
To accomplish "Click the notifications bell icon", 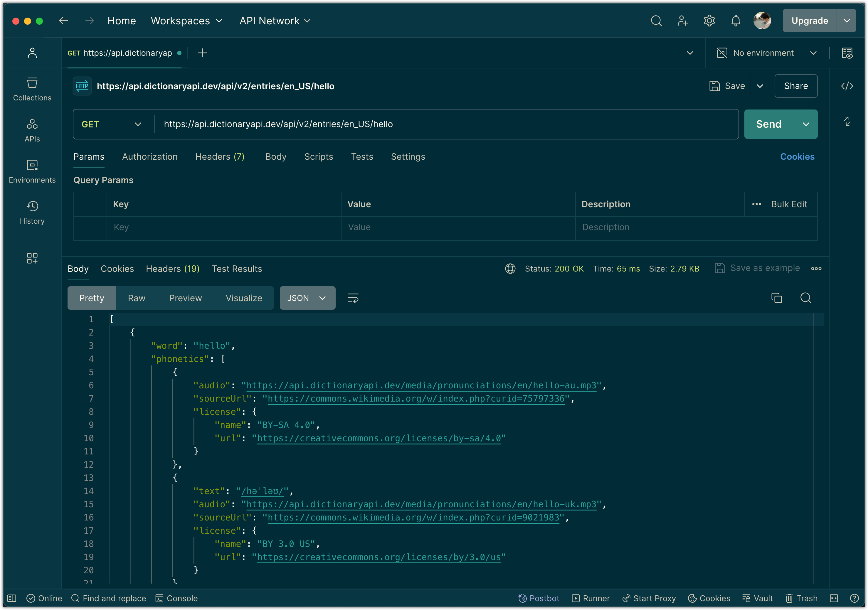I will (735, 21).
